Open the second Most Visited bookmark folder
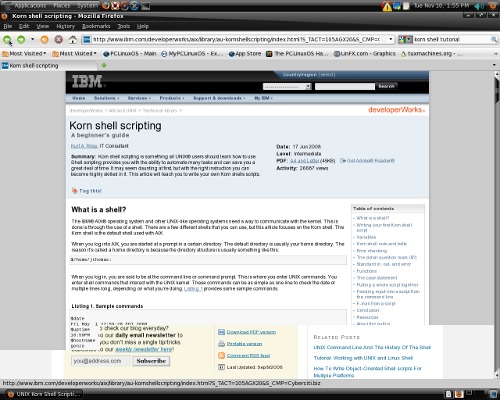 (x=74, y=53)
